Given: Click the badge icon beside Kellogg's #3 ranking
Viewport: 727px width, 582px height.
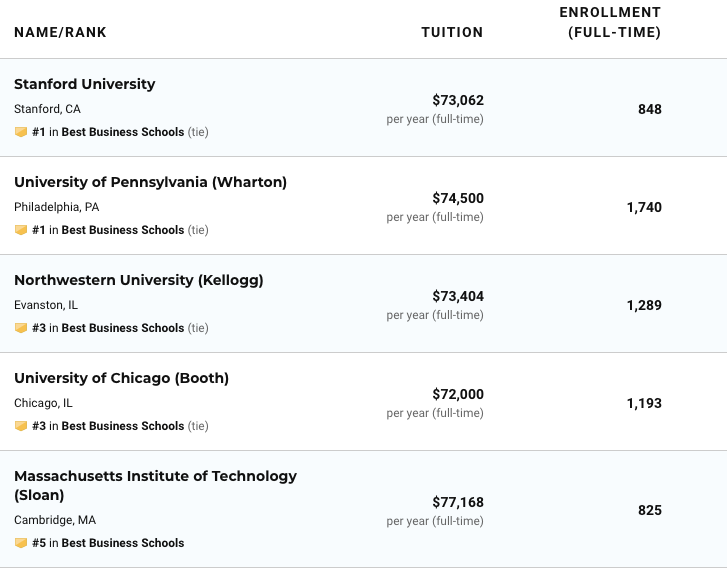Looking at the screenshot, I should coord(20,328).
